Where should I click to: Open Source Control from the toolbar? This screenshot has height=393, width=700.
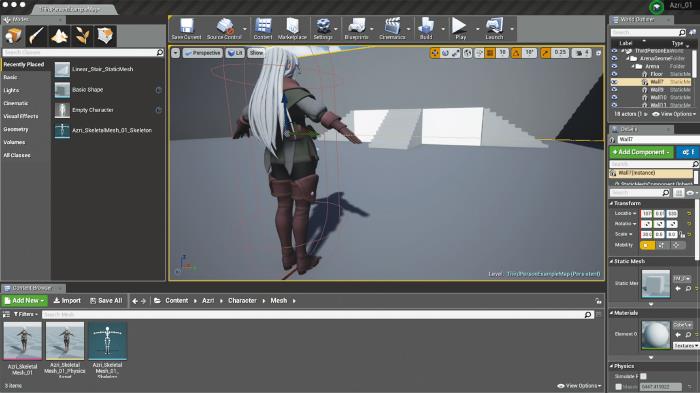tap(224, 29)
